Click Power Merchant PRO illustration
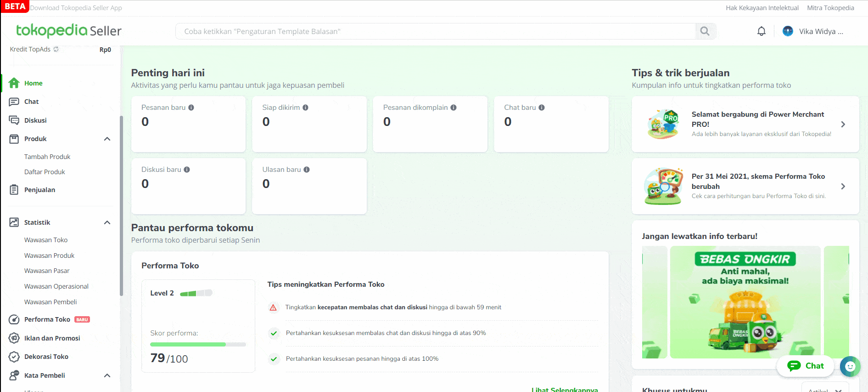 tap(663, 124)
